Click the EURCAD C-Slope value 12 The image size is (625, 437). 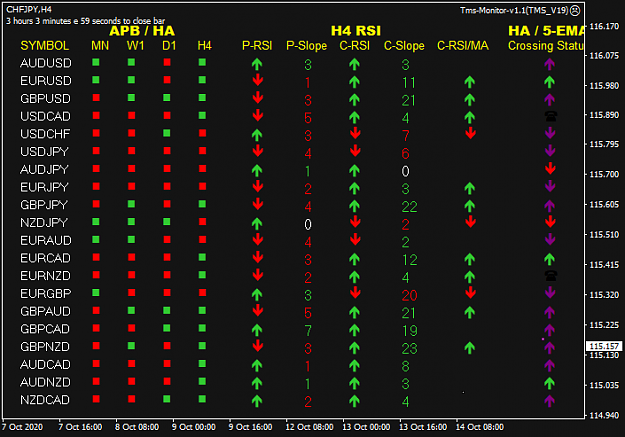(x=409, y=260)
